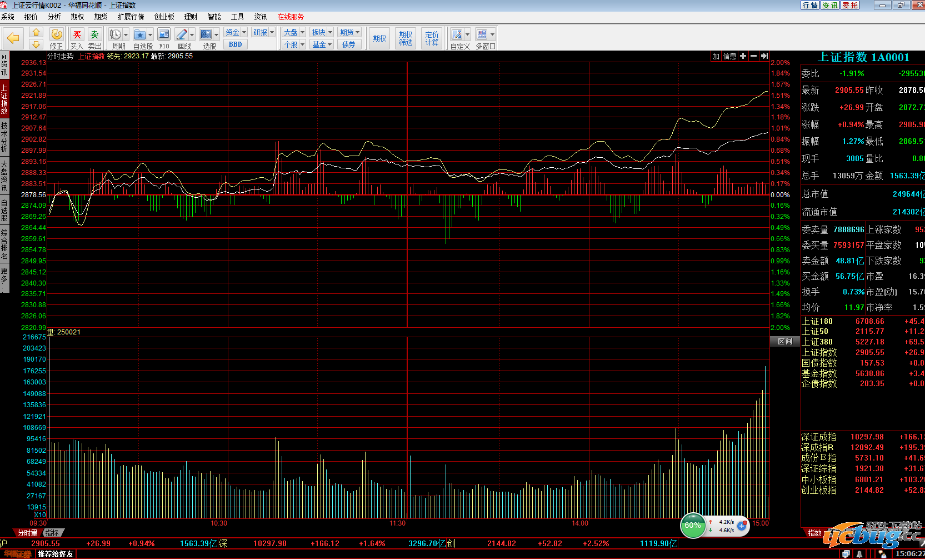Expand the 周期 period dropdown arrow
This screenshot has width=925, height=560.
126,34
